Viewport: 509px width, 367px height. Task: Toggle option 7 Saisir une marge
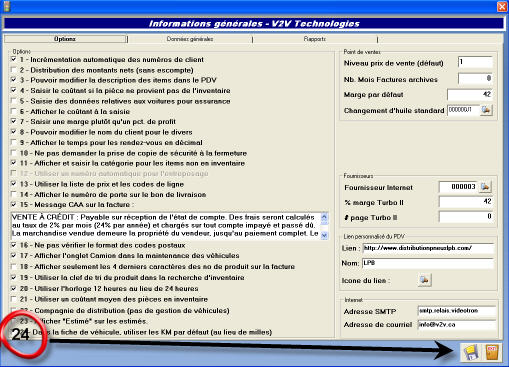14,121
